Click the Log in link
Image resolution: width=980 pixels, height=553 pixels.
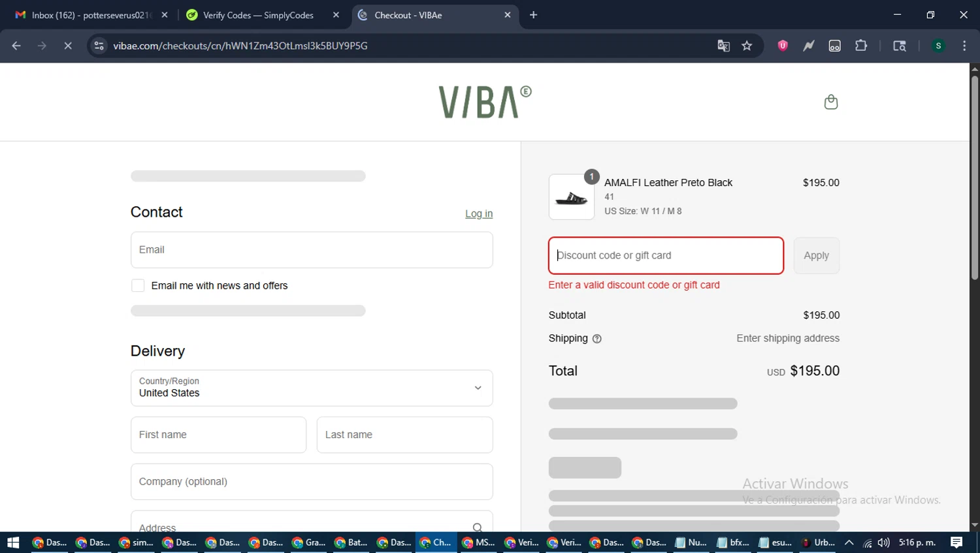(479, 213)
